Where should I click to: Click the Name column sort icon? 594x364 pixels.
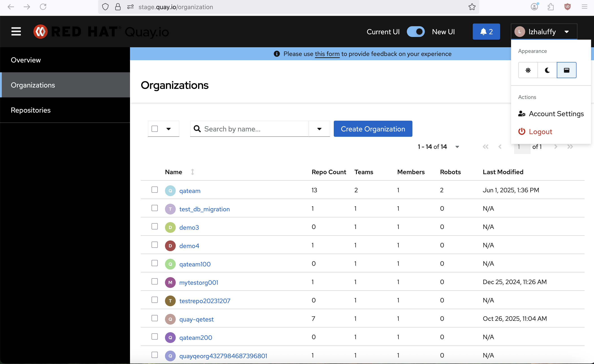point(192,172)
